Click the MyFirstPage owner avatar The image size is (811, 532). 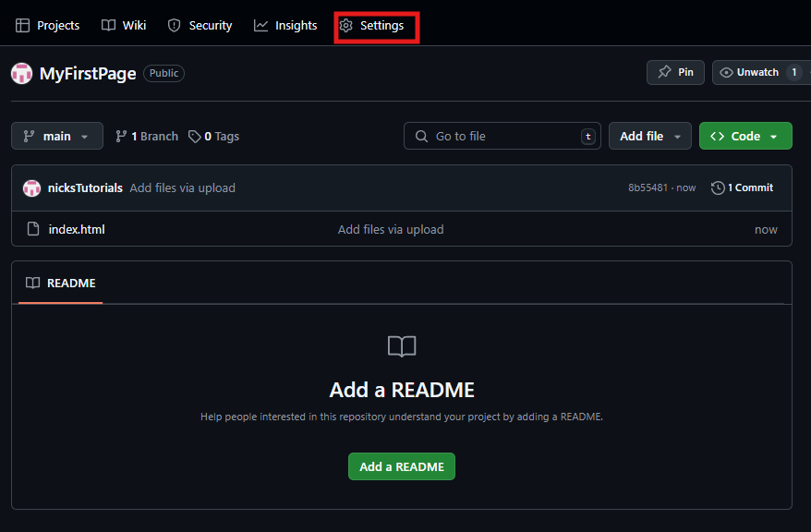(22, 73)
